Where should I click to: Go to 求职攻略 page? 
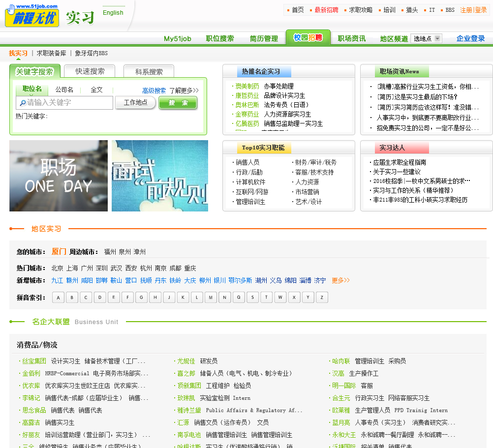point(361,10)
